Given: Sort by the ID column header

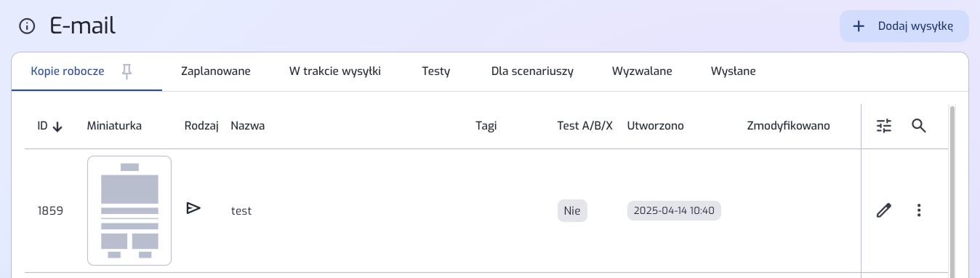Looking at the screenshot, I should 50,126.
